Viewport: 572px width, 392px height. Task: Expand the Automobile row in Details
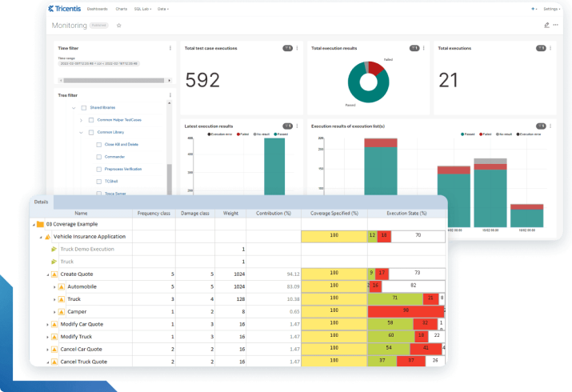coord(54,286)
